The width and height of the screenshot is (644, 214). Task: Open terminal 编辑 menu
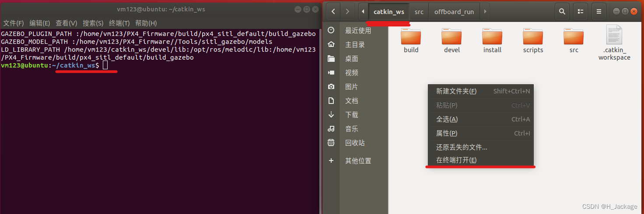coord(39,23)
